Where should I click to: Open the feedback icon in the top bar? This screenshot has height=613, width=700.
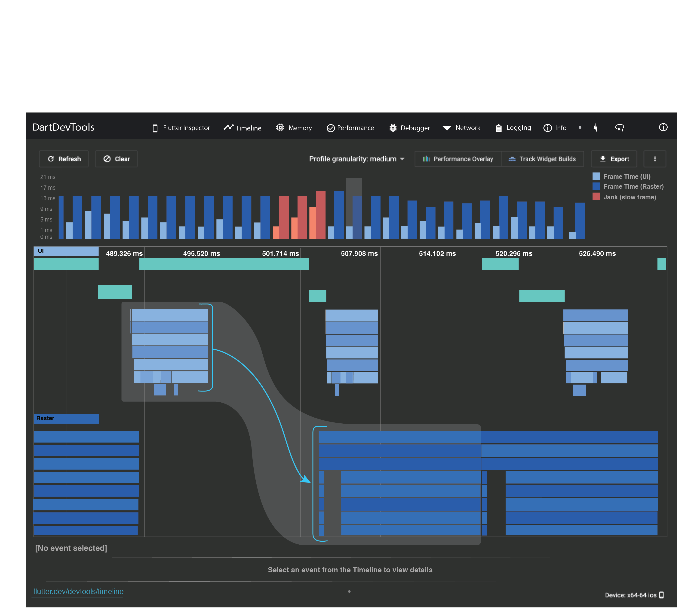click(x=620, y=127)
